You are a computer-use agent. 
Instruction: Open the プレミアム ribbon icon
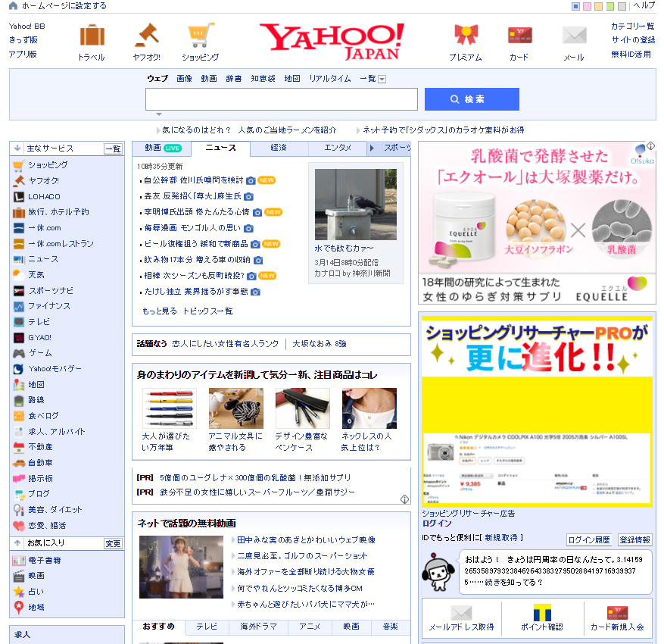point(466,35)
